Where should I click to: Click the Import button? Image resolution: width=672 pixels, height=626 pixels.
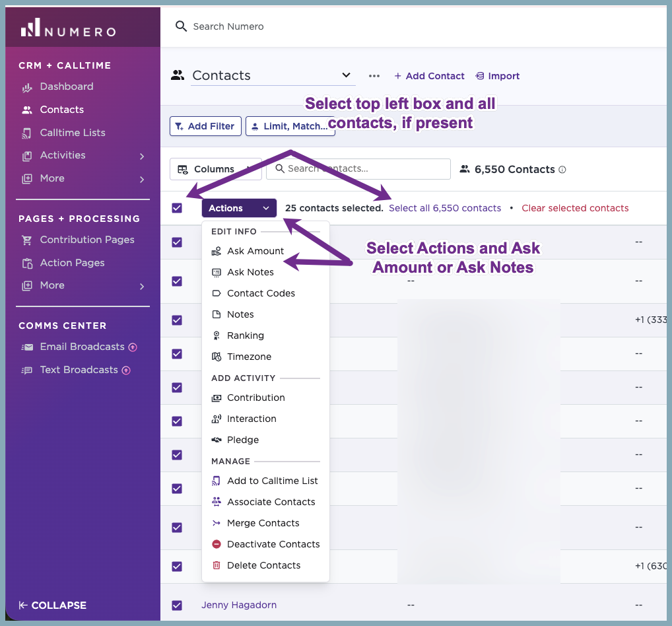point(497,77)
